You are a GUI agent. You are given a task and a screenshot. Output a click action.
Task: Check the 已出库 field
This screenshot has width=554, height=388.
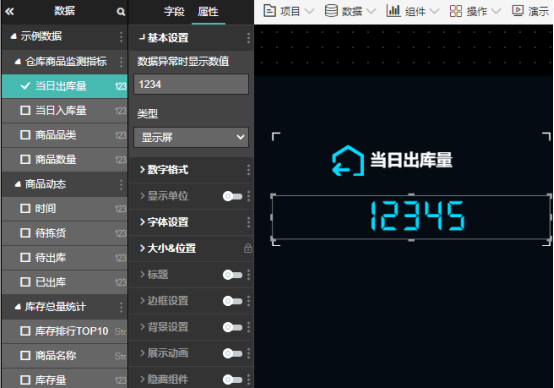[25, 282]
